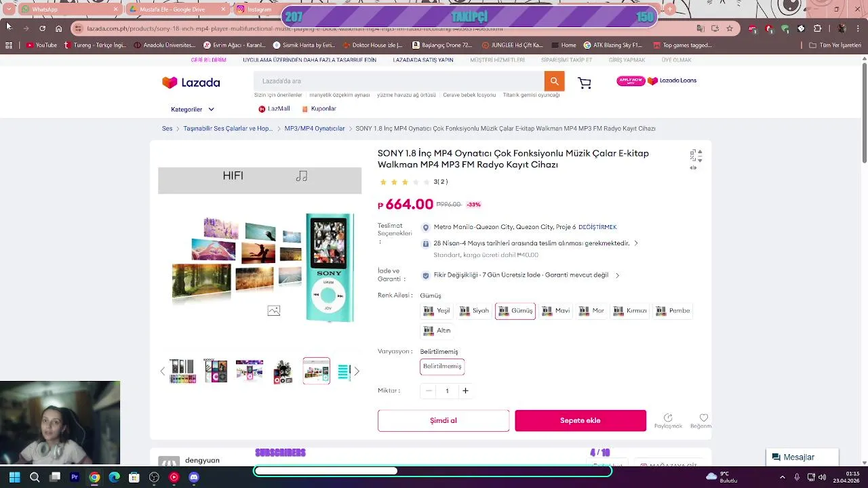
Task: Open Discord from the taskbar
Action: pos(194,477)
